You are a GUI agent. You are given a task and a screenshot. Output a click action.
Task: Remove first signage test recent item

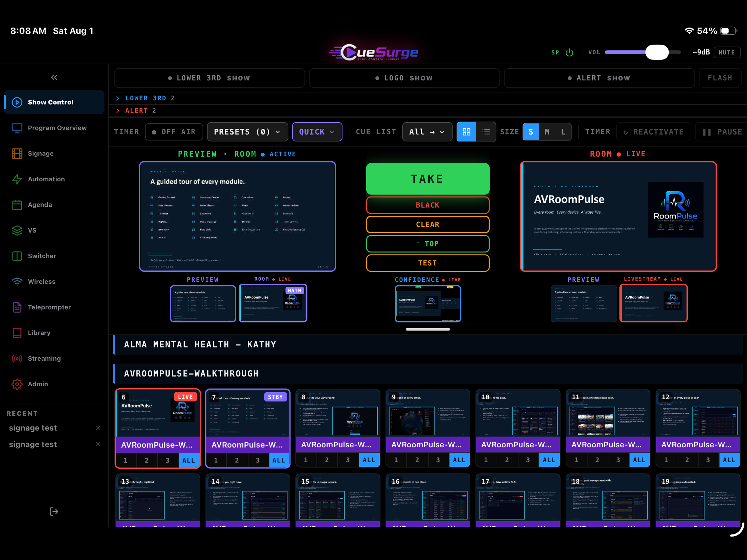98,428
